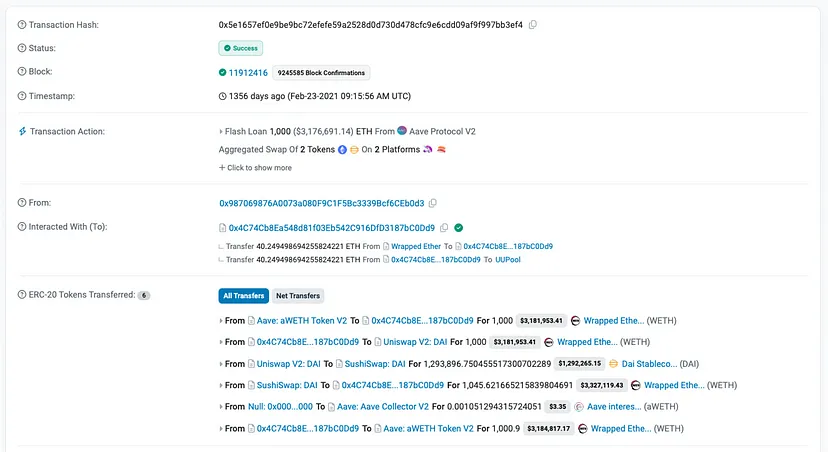Expand the first Aave aWETH transfer row arrow
The width and height of the screenshot is (828, 452).
[221, 320]
